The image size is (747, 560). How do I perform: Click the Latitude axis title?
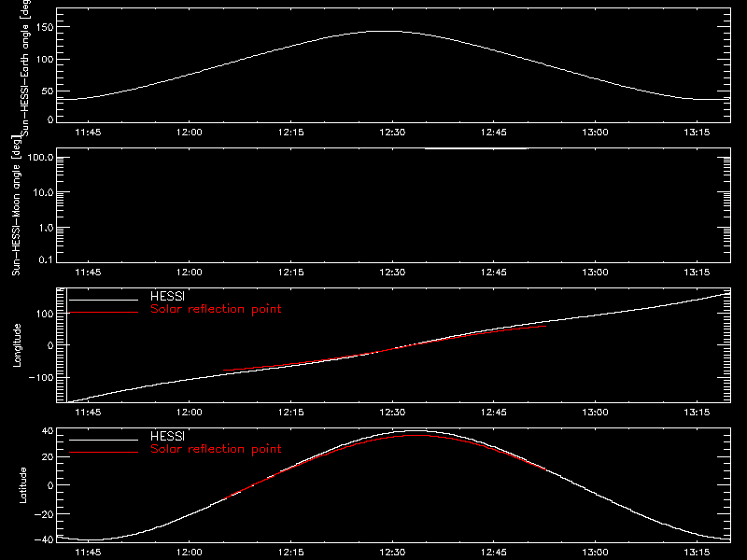point(22,485)
